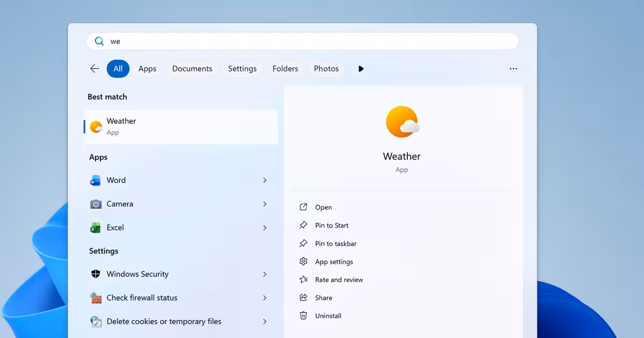
Task: Click the Word app icon
Action: click(96, 181)
